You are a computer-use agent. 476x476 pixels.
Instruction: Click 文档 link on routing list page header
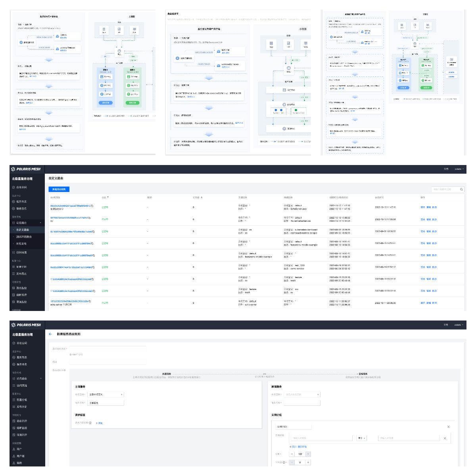(x=446, y=169)
